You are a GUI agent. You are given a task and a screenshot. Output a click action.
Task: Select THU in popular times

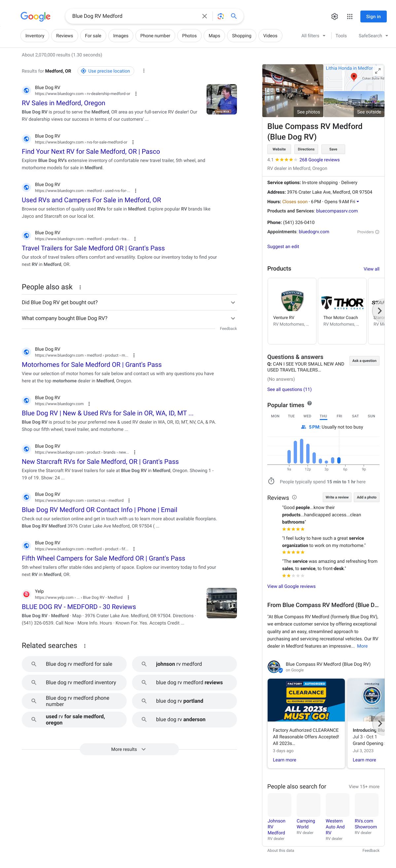point(323,416)
